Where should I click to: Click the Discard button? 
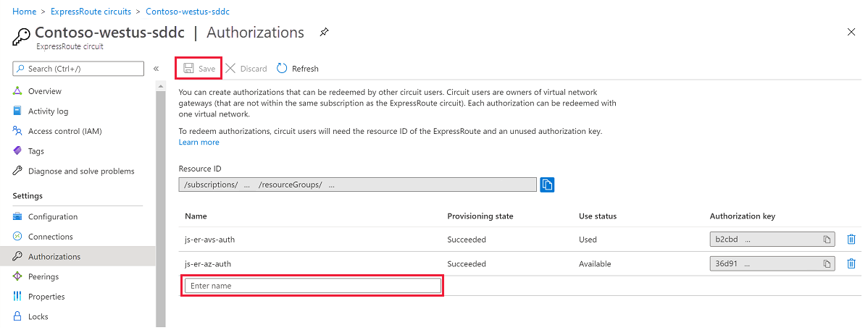point(246,69)
